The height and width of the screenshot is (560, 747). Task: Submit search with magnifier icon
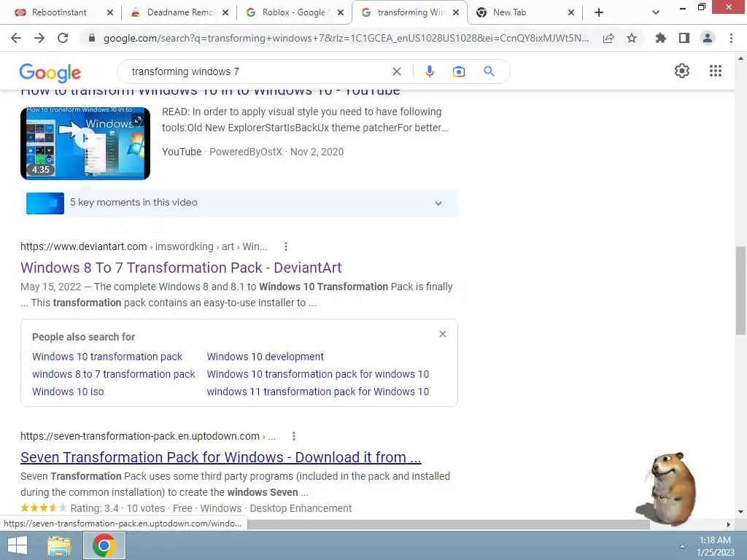pyautogui.click(x=489, y=71)
